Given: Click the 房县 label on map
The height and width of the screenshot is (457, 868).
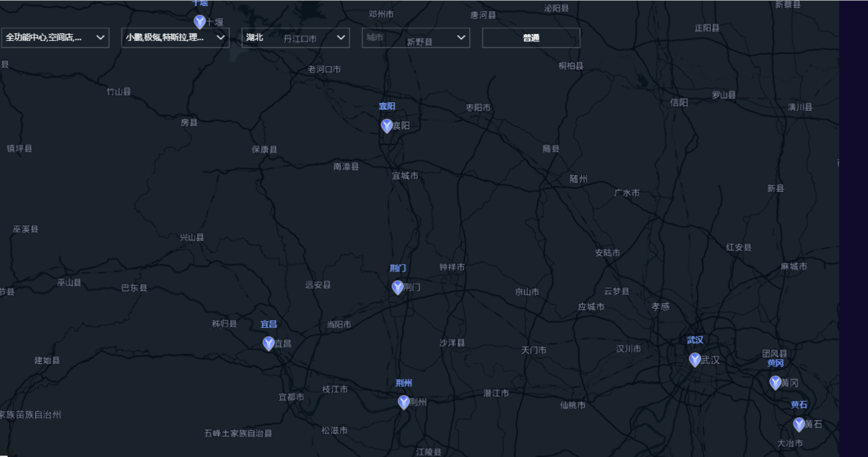Looking at the screenshot, I should pyautogui.click(x=189, y=122).
